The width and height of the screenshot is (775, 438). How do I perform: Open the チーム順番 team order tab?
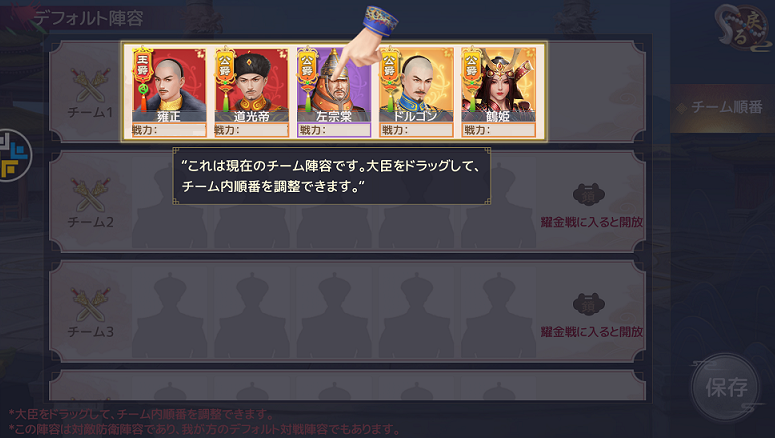click(722, 107)
